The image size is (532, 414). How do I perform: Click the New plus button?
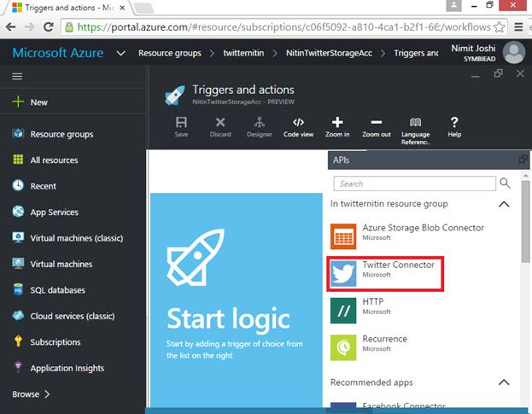coord(18,102)
